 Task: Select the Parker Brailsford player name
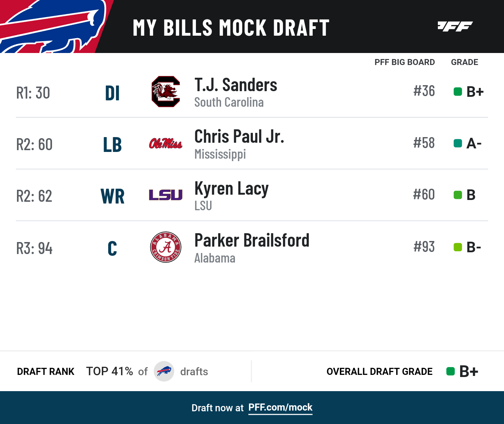[252, 241]
